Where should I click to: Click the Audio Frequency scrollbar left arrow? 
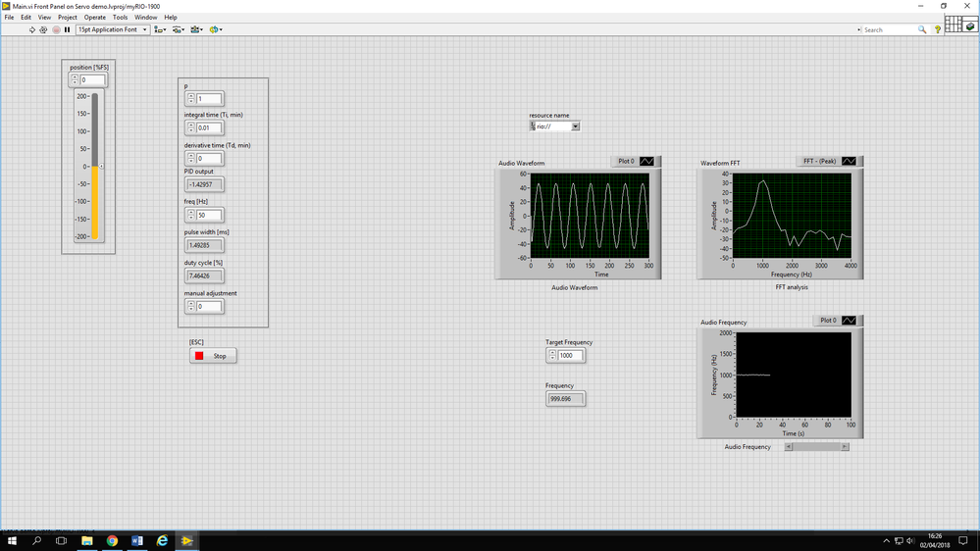[788, 447]
